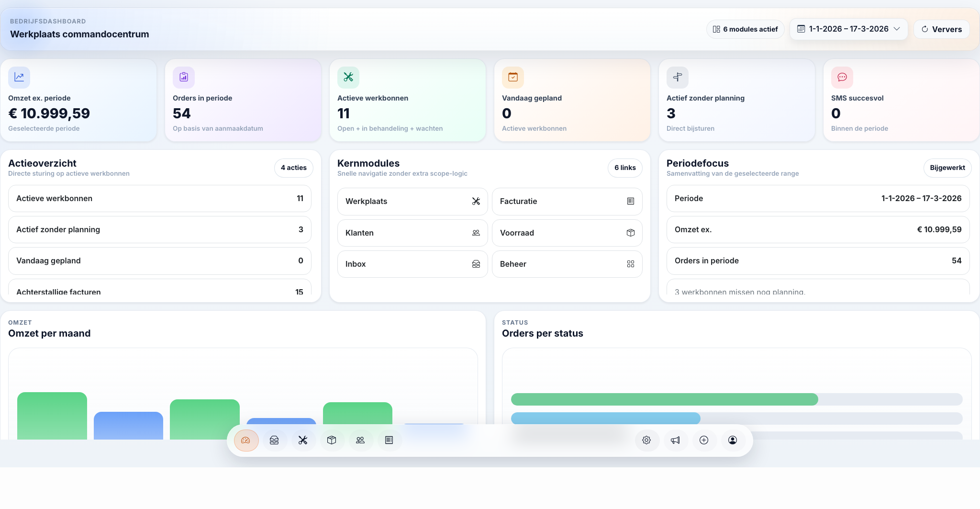This screenshot has height=509, width=980.
Task: Open the inventory box icon in dock
Action: coord(332,440)
